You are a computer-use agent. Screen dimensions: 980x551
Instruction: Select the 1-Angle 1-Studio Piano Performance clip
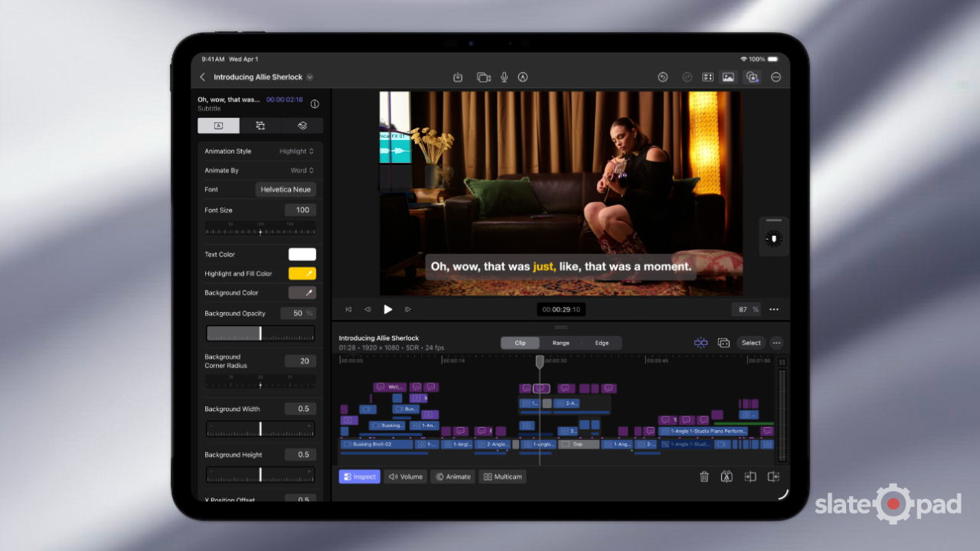click(x=703, y=432)
